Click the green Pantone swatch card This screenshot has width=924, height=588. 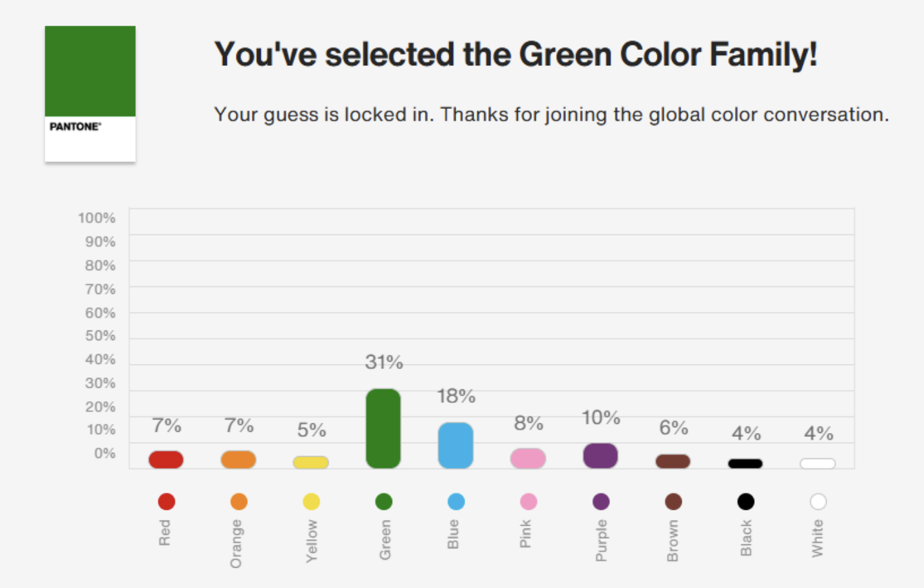coord(90,94)
